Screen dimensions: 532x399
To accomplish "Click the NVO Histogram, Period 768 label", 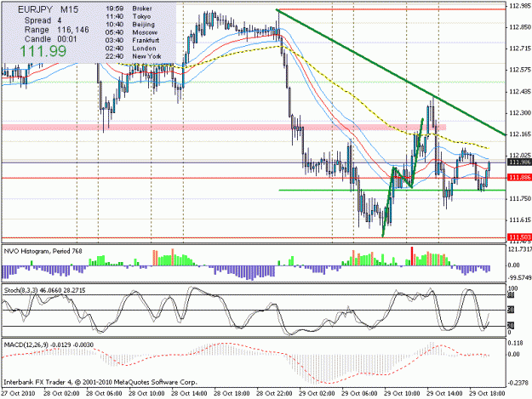I will (43, 251).
